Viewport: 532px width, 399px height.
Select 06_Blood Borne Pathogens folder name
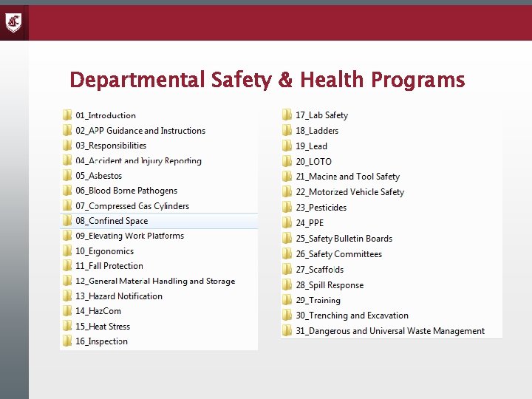pyautogui.click(x=126, y=191)
